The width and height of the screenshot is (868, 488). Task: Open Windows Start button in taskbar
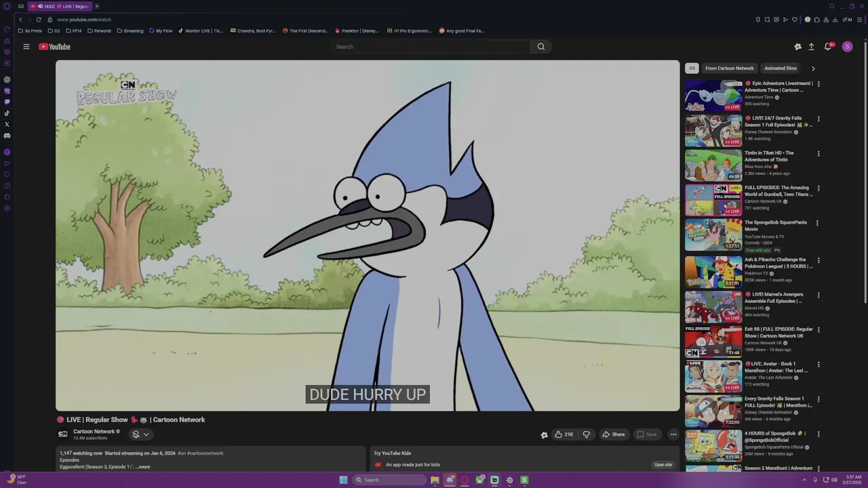click(344, 480)
